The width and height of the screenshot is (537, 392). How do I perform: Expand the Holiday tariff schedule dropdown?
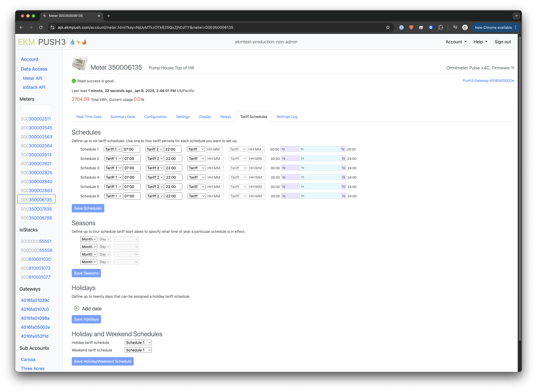[x=138, y=342]
